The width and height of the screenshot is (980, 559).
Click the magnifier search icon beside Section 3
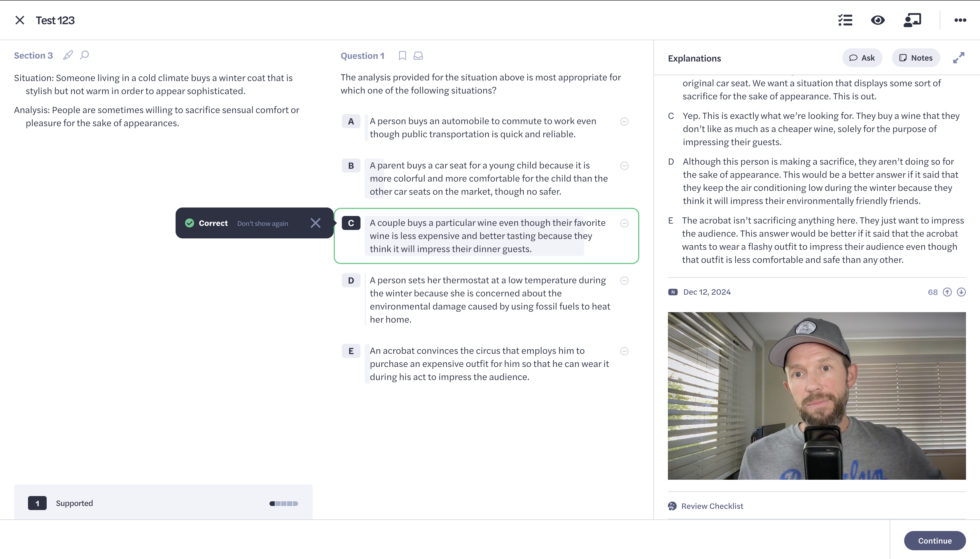coord(85,55)
